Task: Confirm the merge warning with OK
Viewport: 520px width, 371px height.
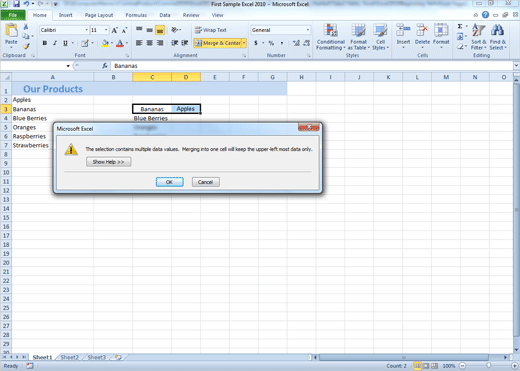Action: click(169, 182)
